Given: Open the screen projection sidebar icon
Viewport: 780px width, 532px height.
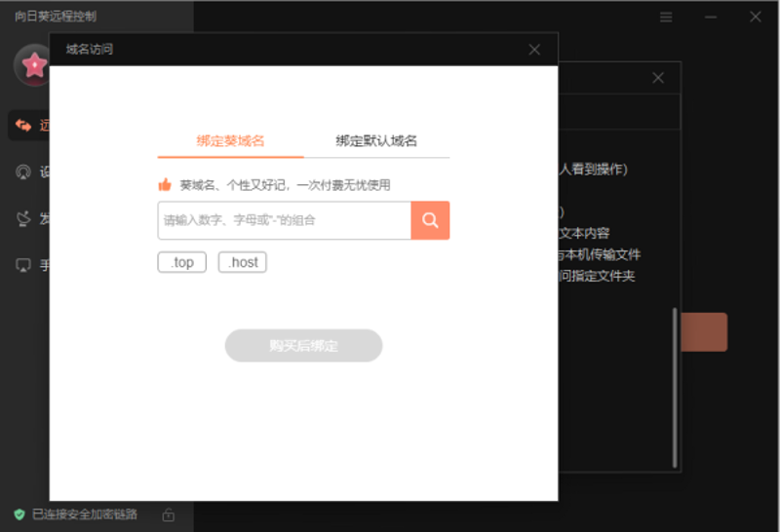Looking at the screenshot, I should [23, 265].
